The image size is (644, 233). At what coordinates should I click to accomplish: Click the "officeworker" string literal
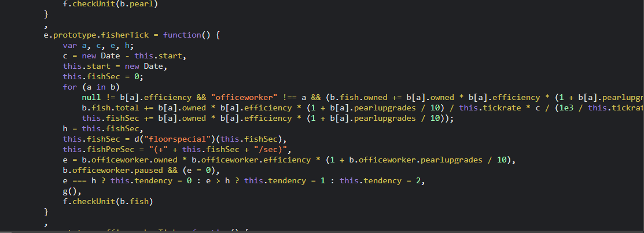point(244,98)
